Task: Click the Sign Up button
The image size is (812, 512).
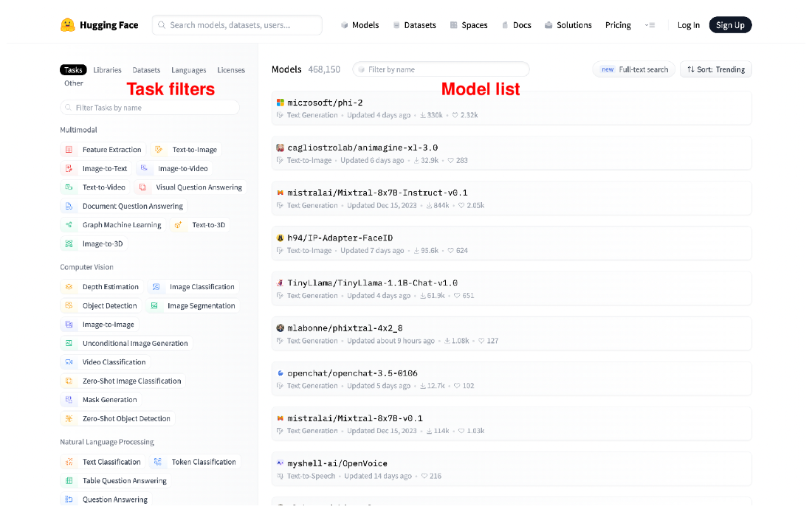Action: pos(730,25)
